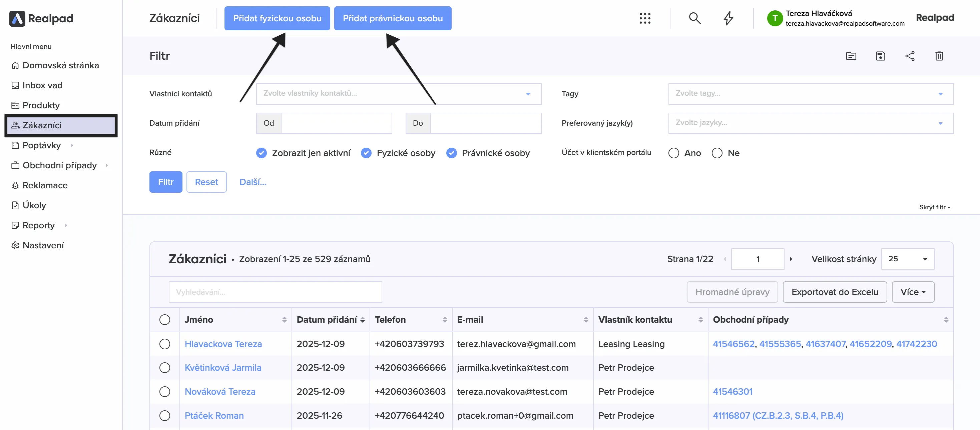The width and height of the screenshot is (980, 430).
Task: Expand the Velikost stránky page size dropdown
Action: click(907, 259)
